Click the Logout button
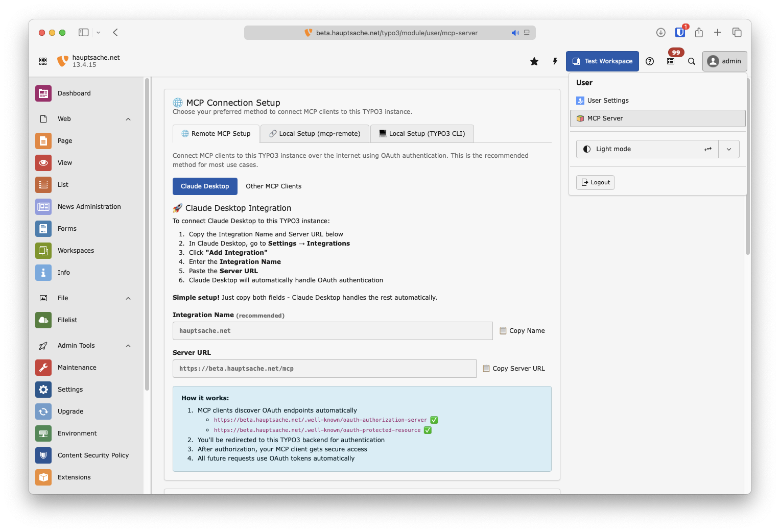Screen dimensions: 780x532 pyautogui.click(x=595, y=183)
